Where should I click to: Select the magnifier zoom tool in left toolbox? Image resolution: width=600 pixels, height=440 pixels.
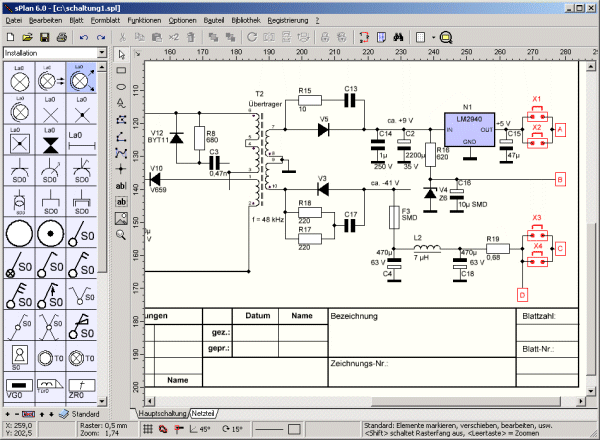pos(121,235)
